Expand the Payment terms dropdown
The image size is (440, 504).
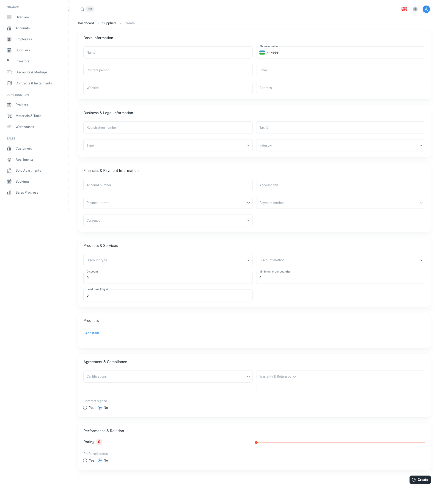(168, 203)
